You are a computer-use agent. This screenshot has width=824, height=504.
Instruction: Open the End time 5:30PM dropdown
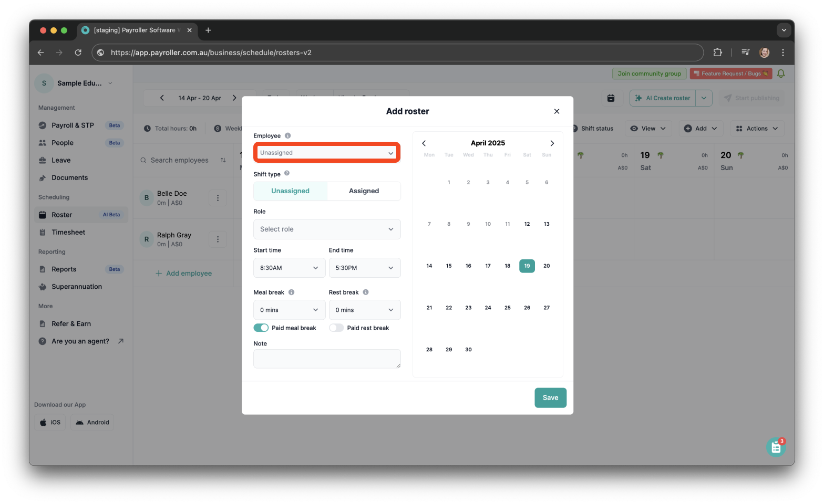(x=365, y=268)
